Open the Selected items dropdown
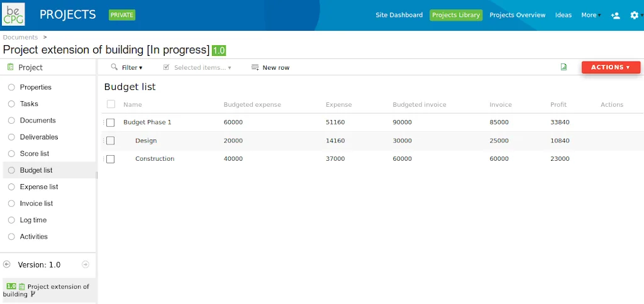This screenshot has width=644, height=304. pyautogui.click(x=203, y=68)
